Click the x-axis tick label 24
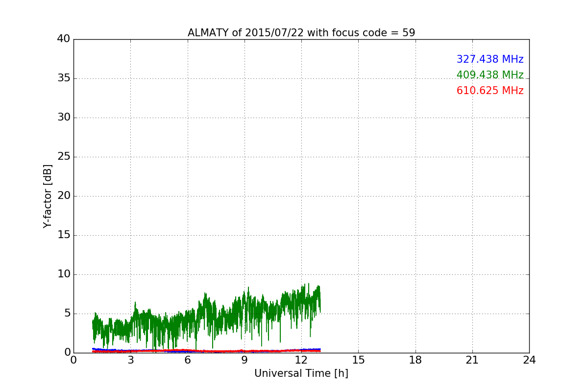This screenshot has width=588, height=392. coord(529,360)
